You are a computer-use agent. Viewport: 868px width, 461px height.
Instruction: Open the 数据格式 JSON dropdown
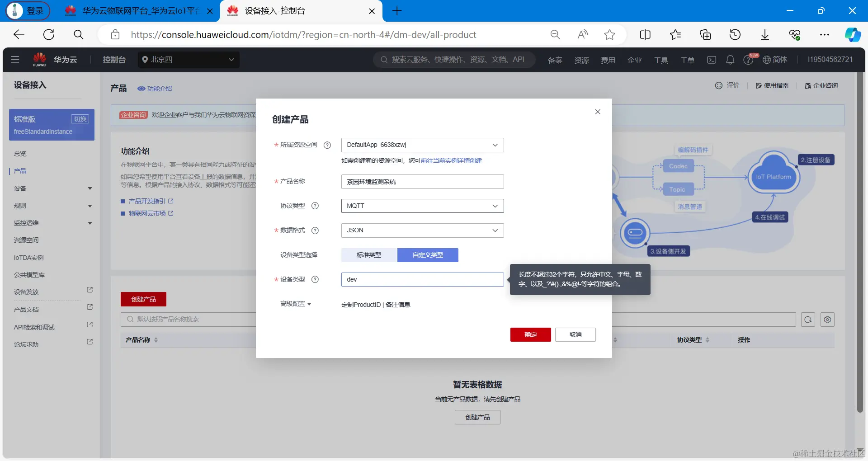pos(422,230)
